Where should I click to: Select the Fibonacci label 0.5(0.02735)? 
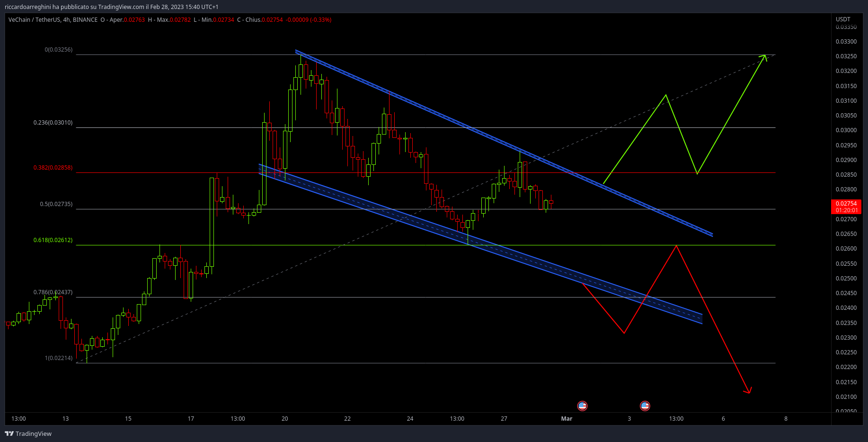pyautogui.click(x=56, y=204)
